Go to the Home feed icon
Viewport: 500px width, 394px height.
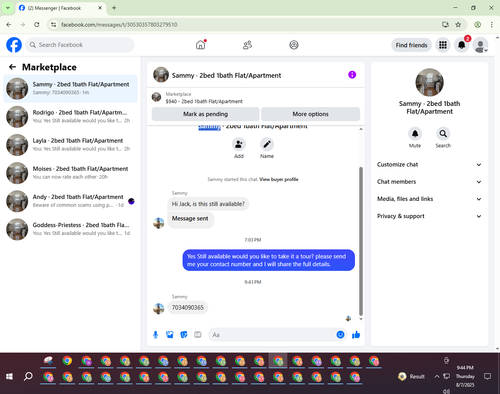click(x=201, y=45)
